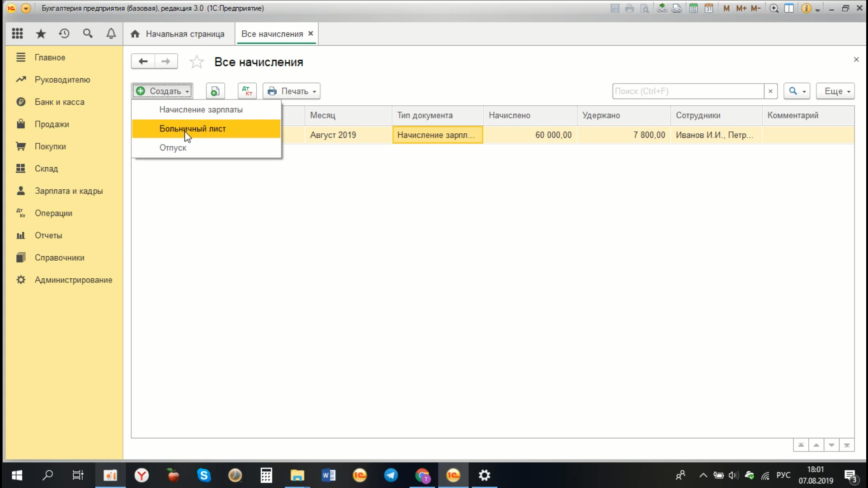Open the calculator icon in title bar
Viewport: 868px width, 488px height.
[x=693, y=8]
